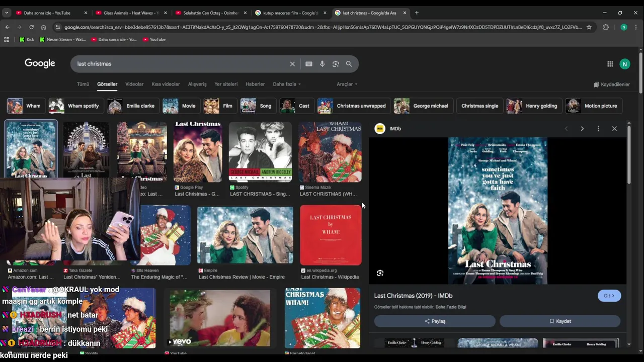644x362 pixels.
Task: Start voice search with microphone icon
Action: (x=322, y=64)
